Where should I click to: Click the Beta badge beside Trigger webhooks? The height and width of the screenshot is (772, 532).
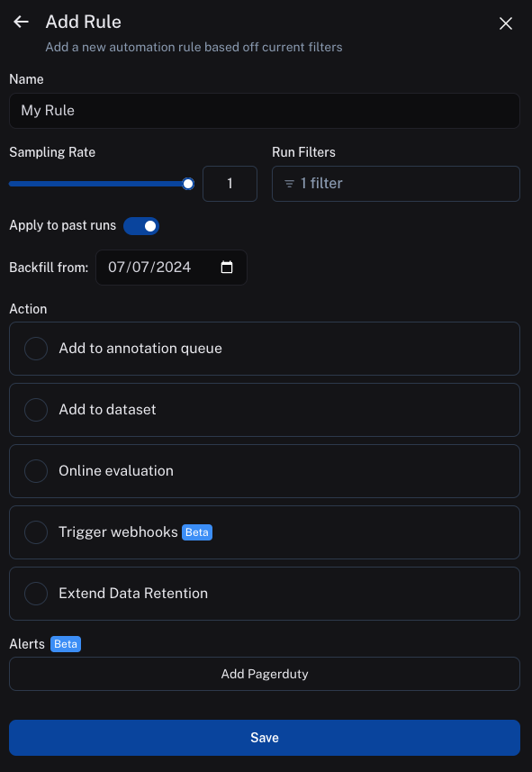(x=197, y=532)
